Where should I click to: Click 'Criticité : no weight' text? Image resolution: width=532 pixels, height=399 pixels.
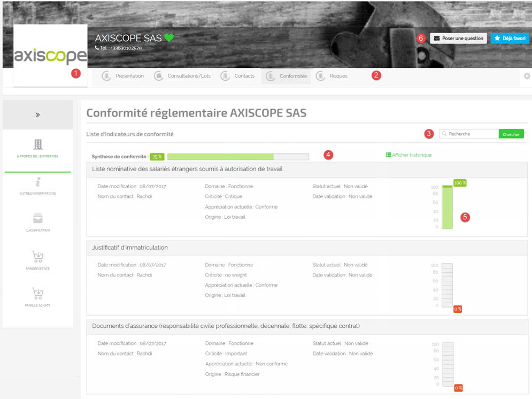[226, 275]
